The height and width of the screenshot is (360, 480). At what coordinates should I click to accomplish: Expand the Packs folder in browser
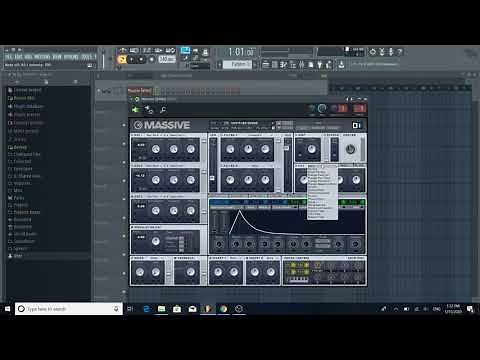[x=16, y=198]
